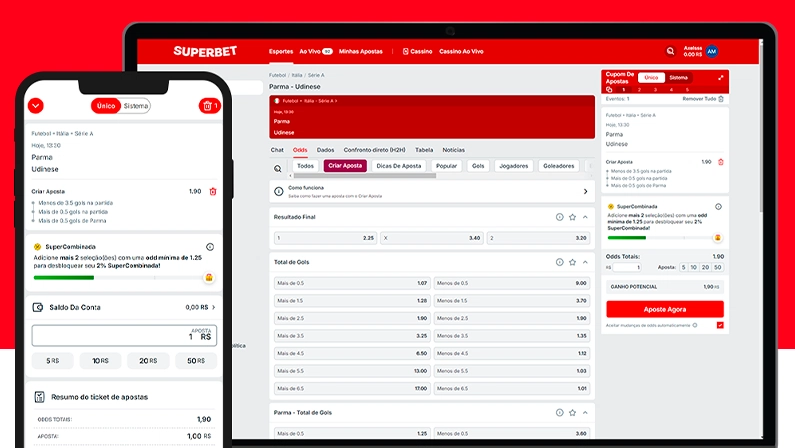This screenshot has height=448, width=795.
Task: Toggle automatic odds changes checkbox
Action: point(720,325)
